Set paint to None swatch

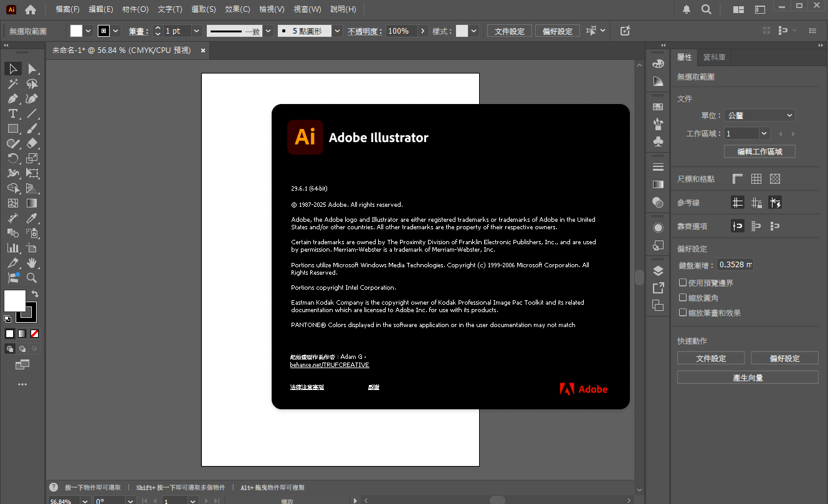pos(35,333)
